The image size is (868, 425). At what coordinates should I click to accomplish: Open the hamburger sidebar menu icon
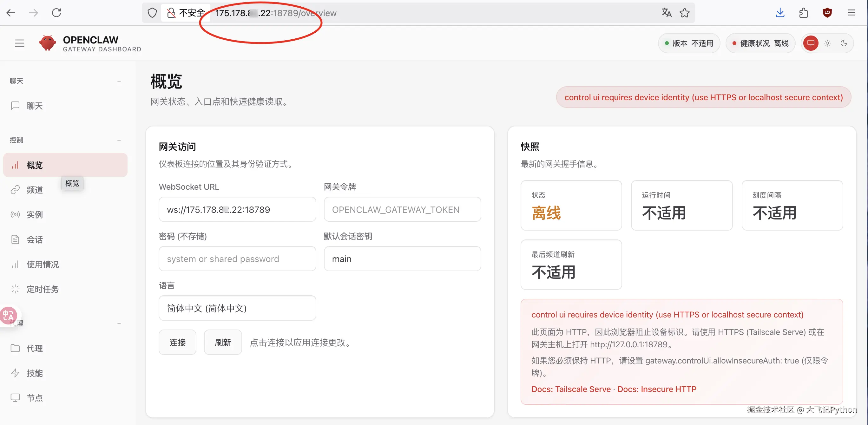(20, 43)
